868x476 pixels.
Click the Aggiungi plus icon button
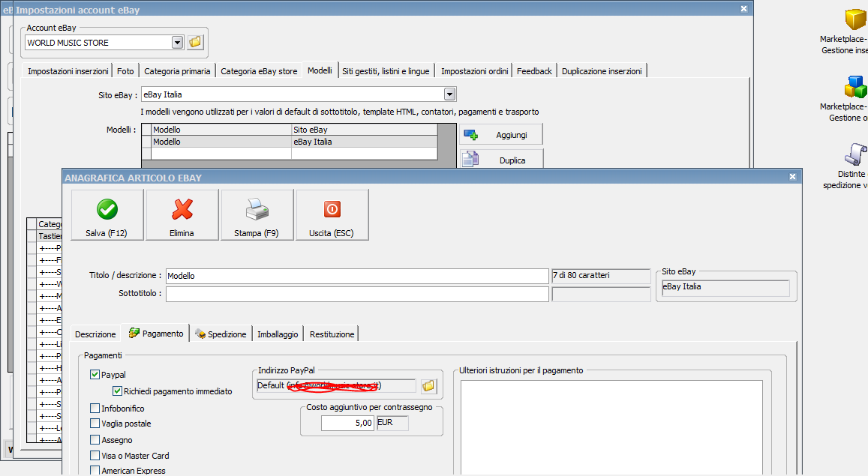point(501,135)
